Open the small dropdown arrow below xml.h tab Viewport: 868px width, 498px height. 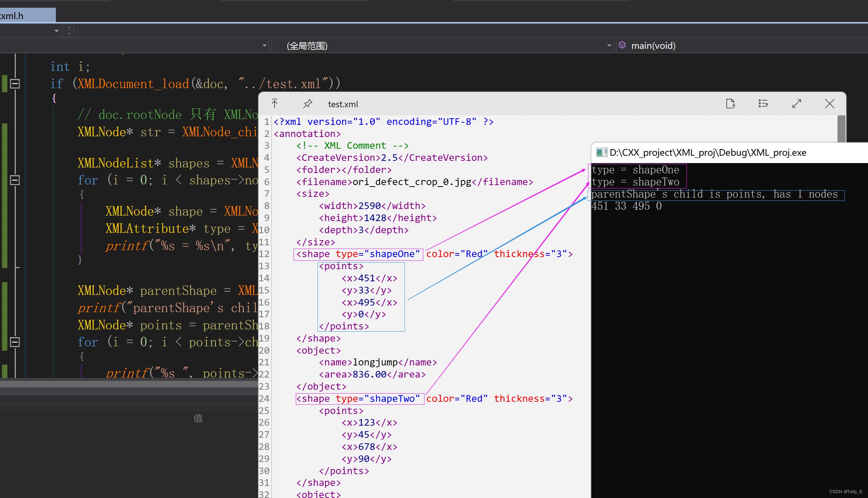[x=56, y=31]
